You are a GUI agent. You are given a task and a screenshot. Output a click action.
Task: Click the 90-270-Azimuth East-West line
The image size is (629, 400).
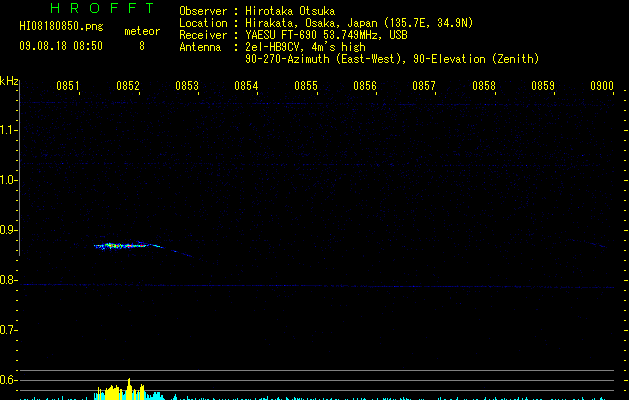392,59
